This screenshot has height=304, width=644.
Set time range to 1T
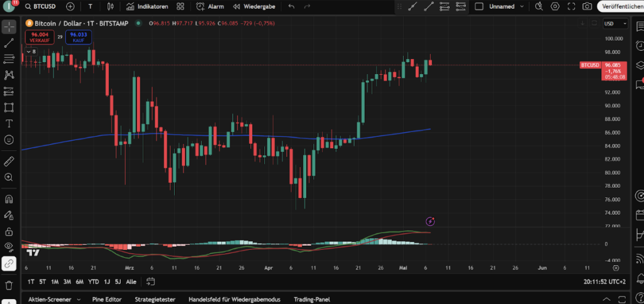point(31,282)
